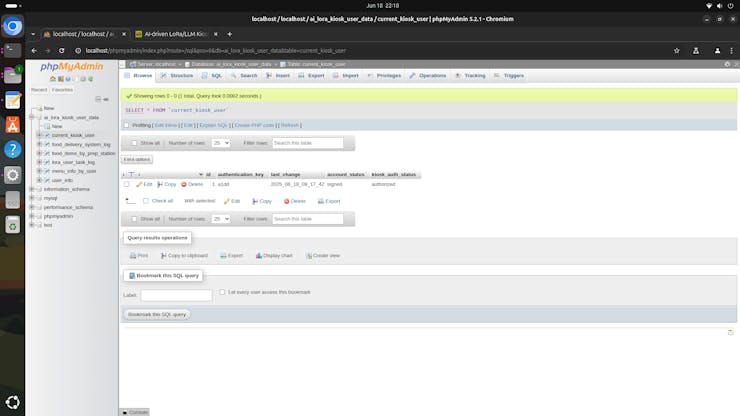The width and height of the screenshot is (740, 416).
Task: Open the SQL tab
Action: (212, 76)
